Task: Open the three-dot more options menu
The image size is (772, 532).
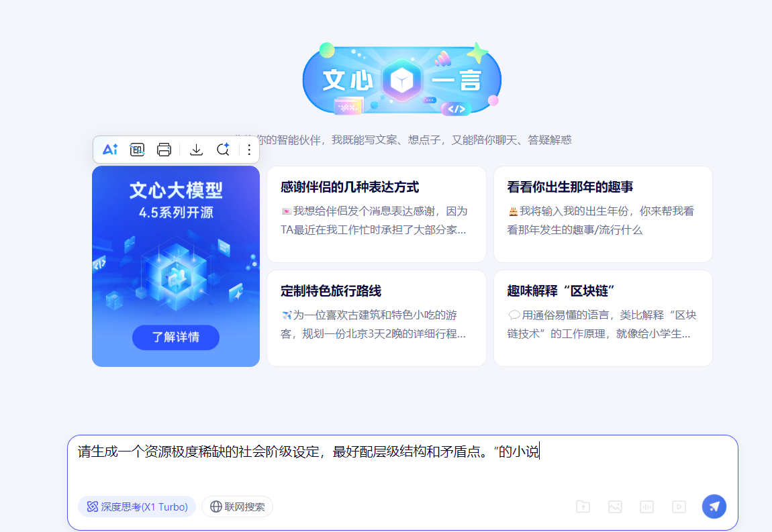Action: pyautogui.click(x=249, y=150)
